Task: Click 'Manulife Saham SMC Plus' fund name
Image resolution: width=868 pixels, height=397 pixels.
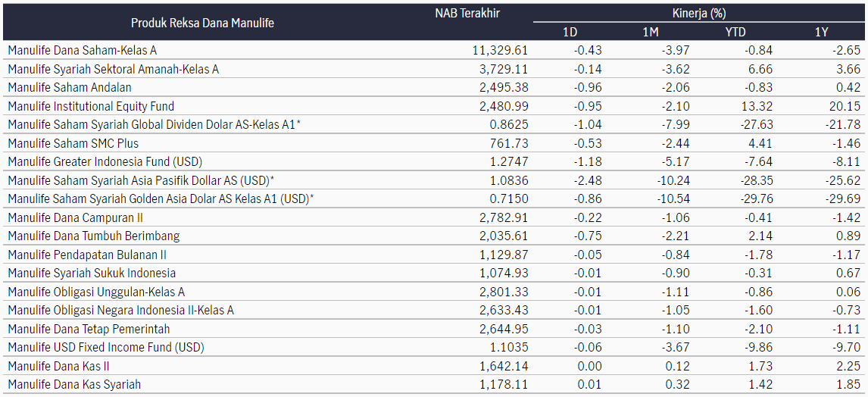Action: click(x=73, y=143)
